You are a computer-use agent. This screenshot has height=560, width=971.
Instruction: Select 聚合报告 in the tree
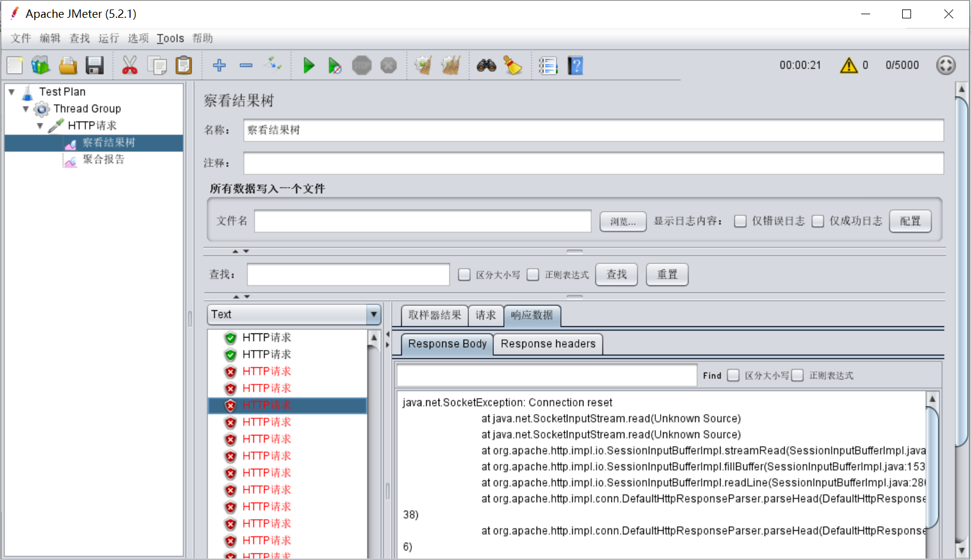(x=103, y=160)
